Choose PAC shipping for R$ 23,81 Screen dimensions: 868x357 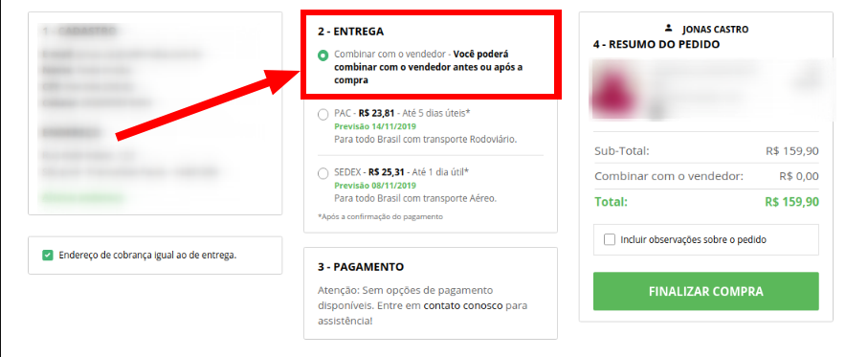323,114
